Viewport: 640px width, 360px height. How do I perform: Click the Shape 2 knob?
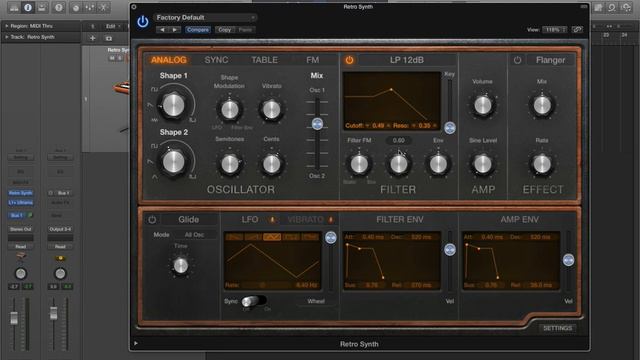173,162
